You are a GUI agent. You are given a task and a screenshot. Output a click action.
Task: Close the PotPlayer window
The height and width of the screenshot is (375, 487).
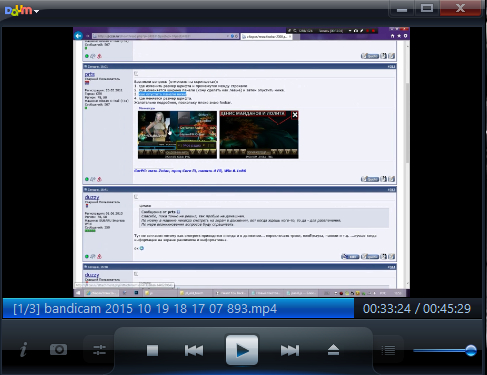coord(460,8)
